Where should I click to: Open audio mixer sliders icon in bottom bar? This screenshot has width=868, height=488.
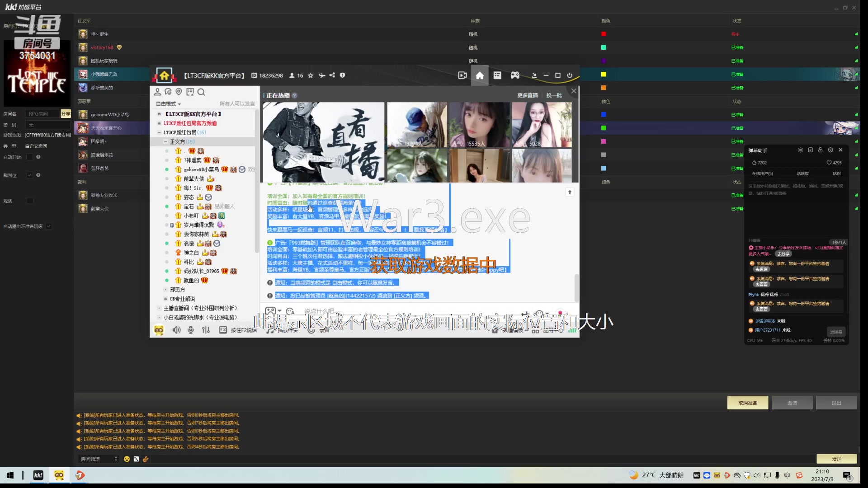tap(206, 330)
